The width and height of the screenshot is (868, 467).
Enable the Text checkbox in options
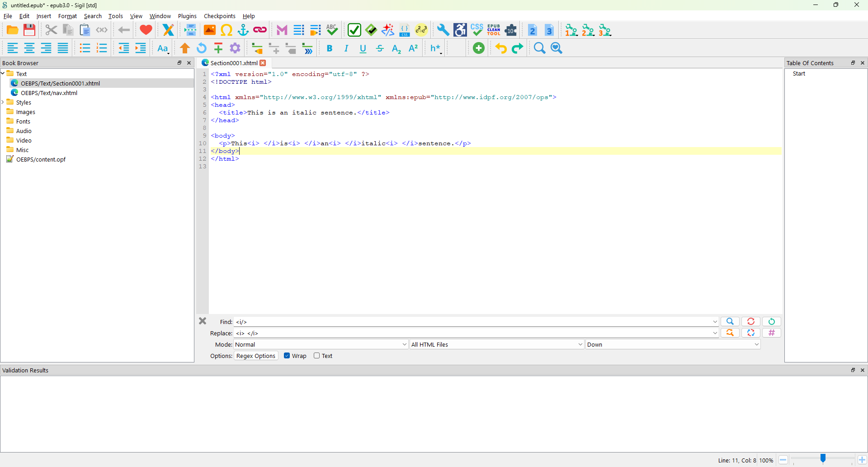point(317,356)
